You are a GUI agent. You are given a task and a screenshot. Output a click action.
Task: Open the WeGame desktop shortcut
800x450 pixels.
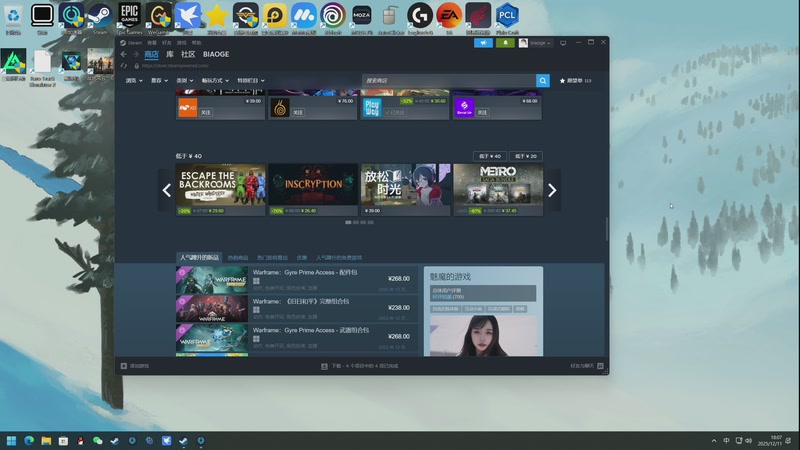(159, 18)
